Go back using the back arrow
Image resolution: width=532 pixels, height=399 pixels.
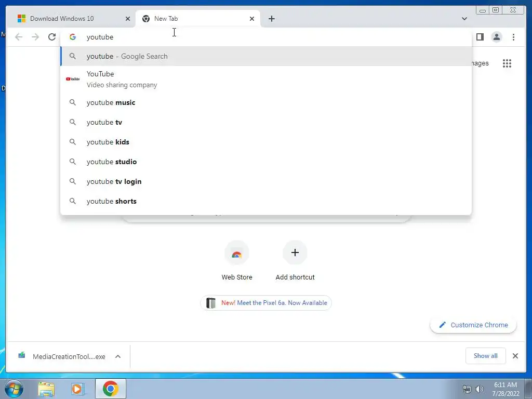coord(19,37)
